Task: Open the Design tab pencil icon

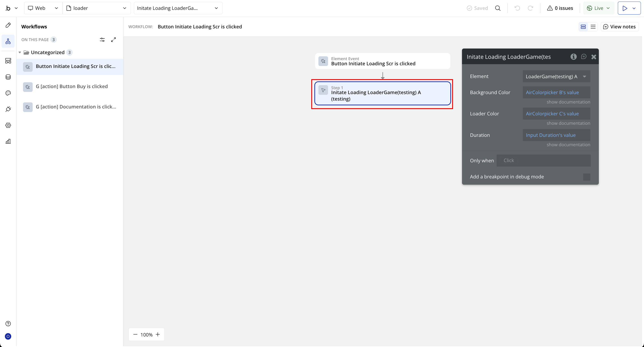Action: tap(8, 25)
